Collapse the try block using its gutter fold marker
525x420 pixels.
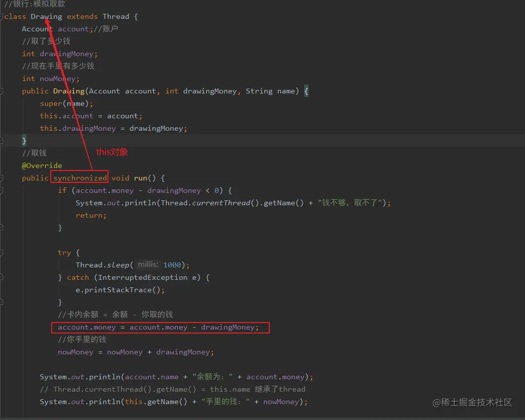(1, 252)
